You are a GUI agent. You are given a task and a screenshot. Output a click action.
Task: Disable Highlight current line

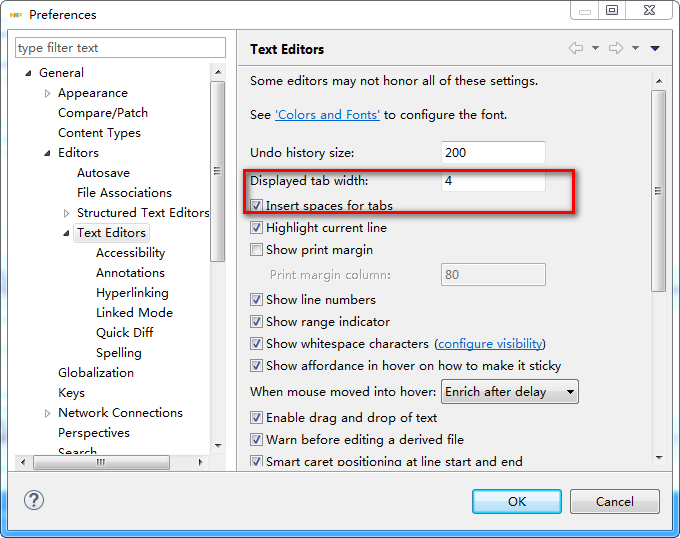click(257, 228)
